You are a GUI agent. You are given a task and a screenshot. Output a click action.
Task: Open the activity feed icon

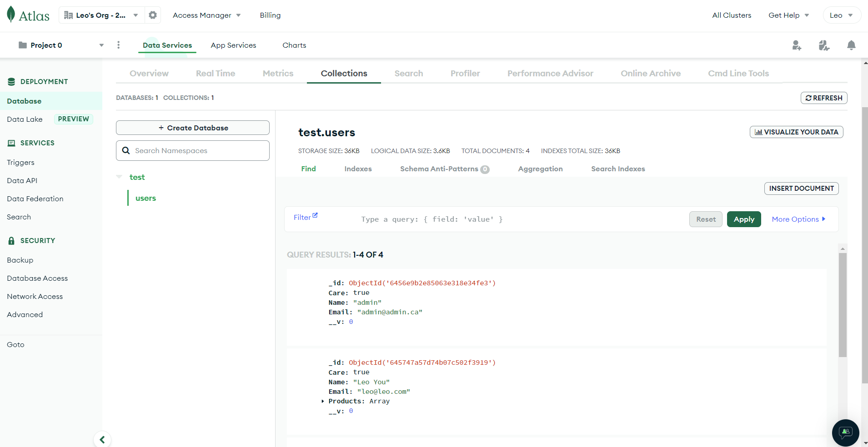pos(824,45)
